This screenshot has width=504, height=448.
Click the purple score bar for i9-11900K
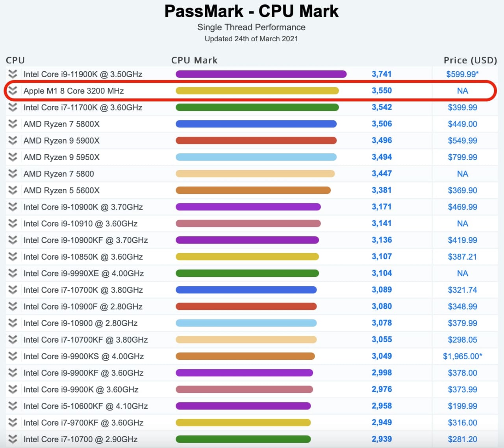click(x=261, y=74)
